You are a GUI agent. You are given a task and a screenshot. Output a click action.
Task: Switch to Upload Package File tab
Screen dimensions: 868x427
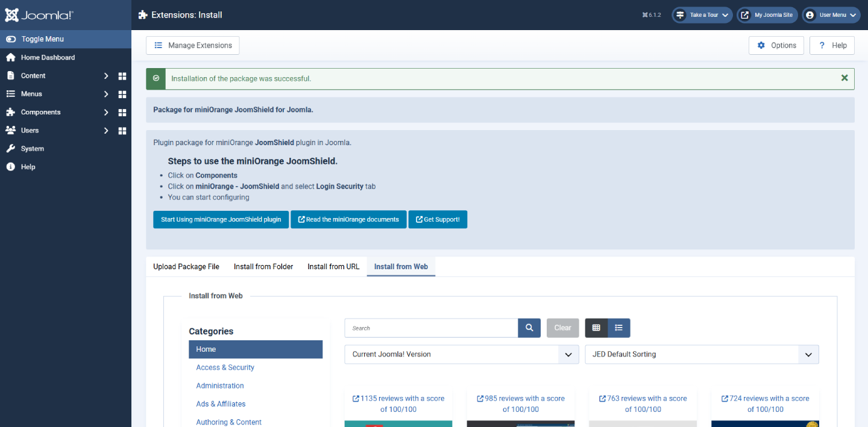point(186,266)
